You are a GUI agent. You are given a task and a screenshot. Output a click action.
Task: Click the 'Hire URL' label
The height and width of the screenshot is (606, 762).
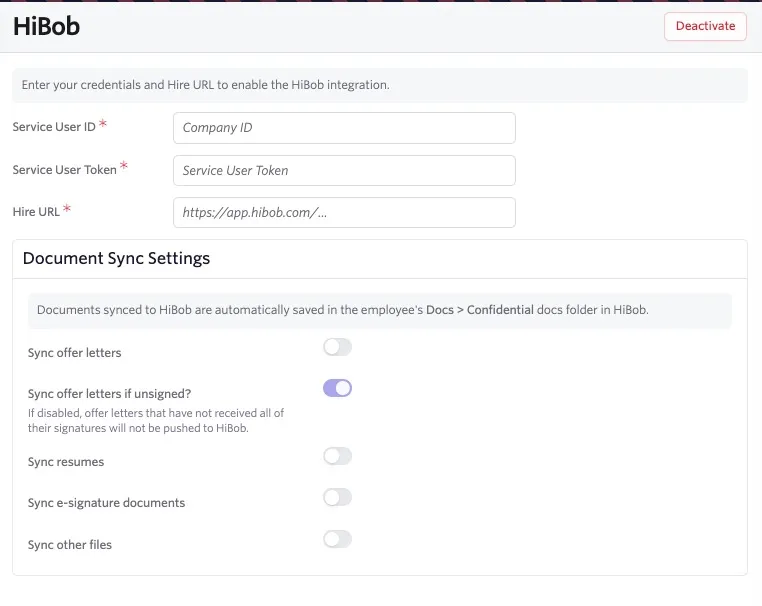click(x=36, y=212)
